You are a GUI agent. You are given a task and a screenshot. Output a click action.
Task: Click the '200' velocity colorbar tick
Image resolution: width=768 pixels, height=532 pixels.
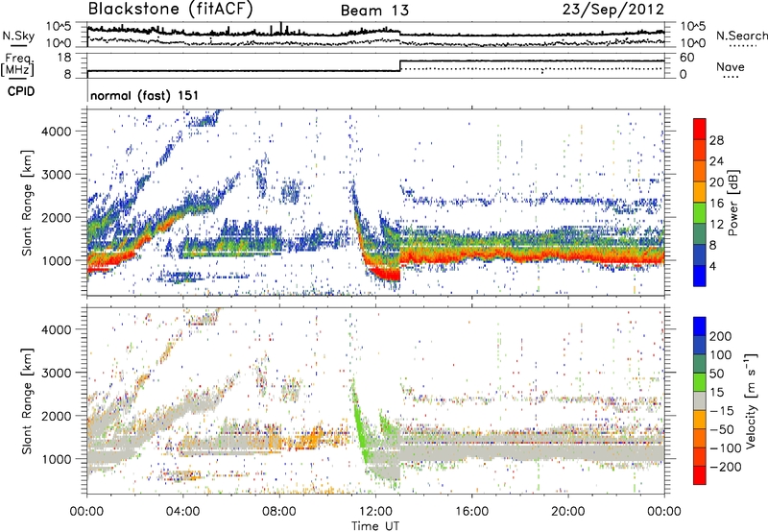coord(721,336)
